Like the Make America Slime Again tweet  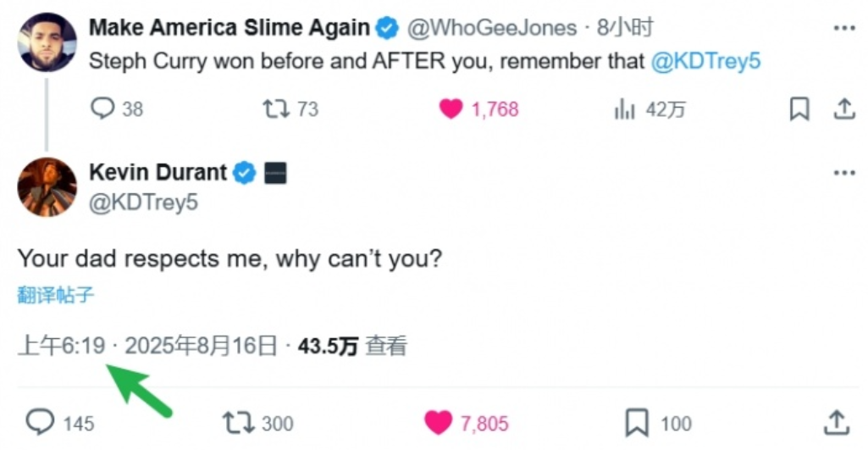point(451,109)
